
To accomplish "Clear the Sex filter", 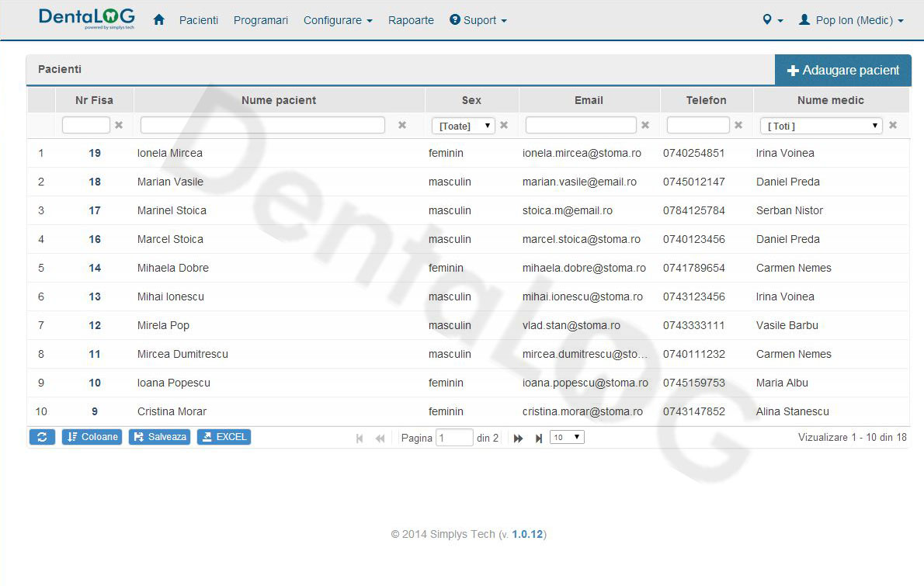I will [x=504, y=126].
